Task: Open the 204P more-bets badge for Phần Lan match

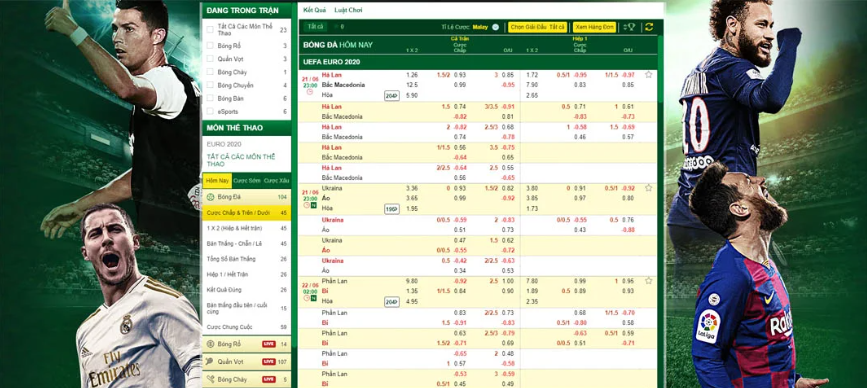Action: tap(391, 302)
